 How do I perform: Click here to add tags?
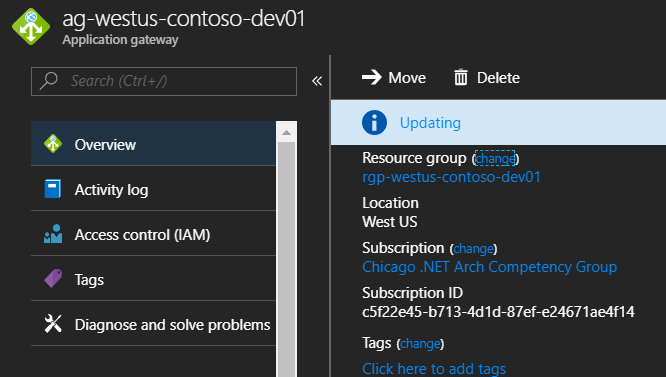[x=434, y=369]
